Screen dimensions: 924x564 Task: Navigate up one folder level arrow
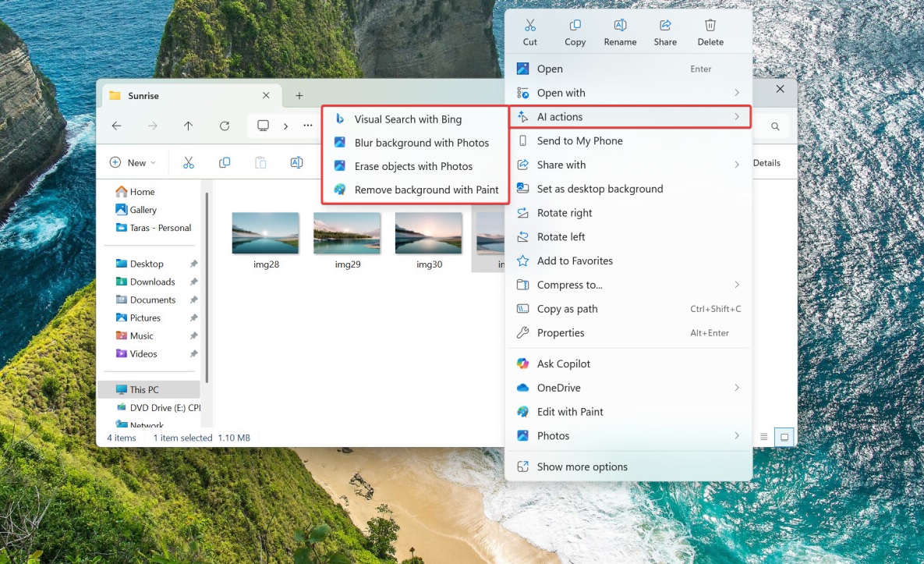tap(188, 126)
